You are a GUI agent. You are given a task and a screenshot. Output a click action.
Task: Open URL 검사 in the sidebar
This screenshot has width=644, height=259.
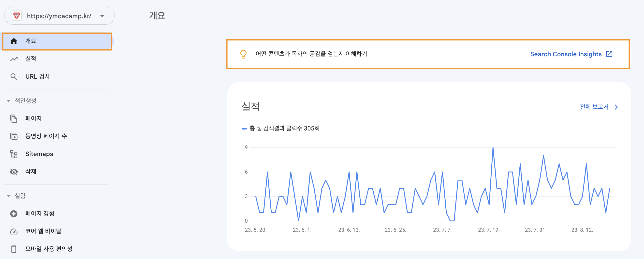pyautogui.click(x=38, y=76)
